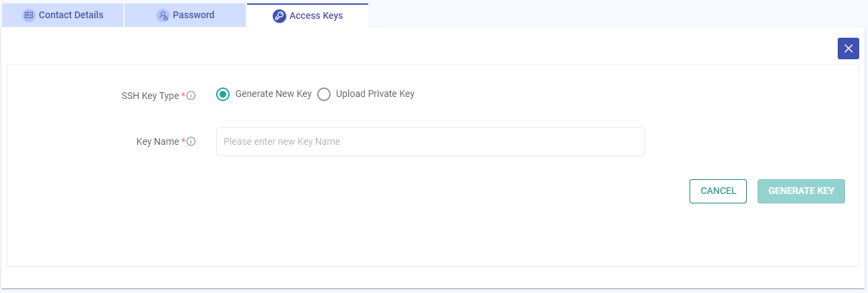Click red asterisk next to Key Name
Screen dimensions: 868x293
coord(183,141)
